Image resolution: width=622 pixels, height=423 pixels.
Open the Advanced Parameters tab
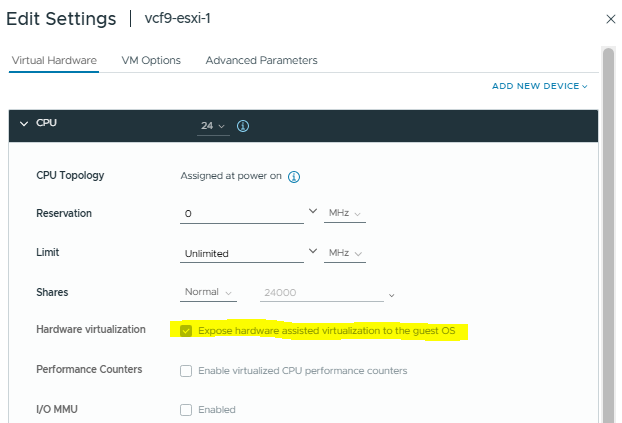pos(261,60)
